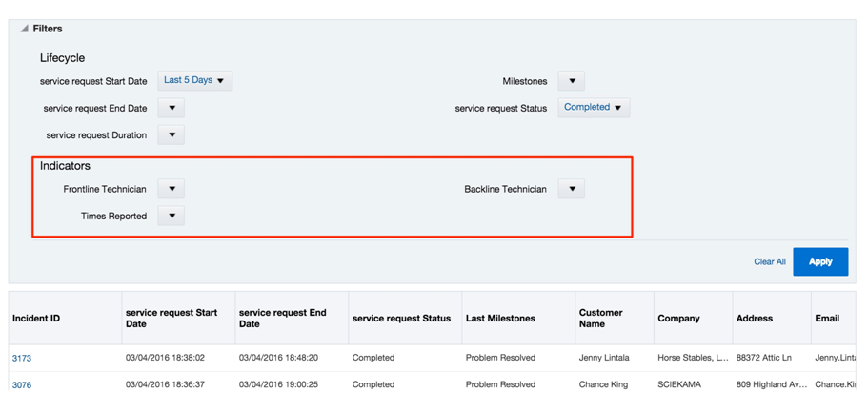Screen dimensions: 868x393
Task: Open service request End Date dropdown
Action: (x=172, y=108)
